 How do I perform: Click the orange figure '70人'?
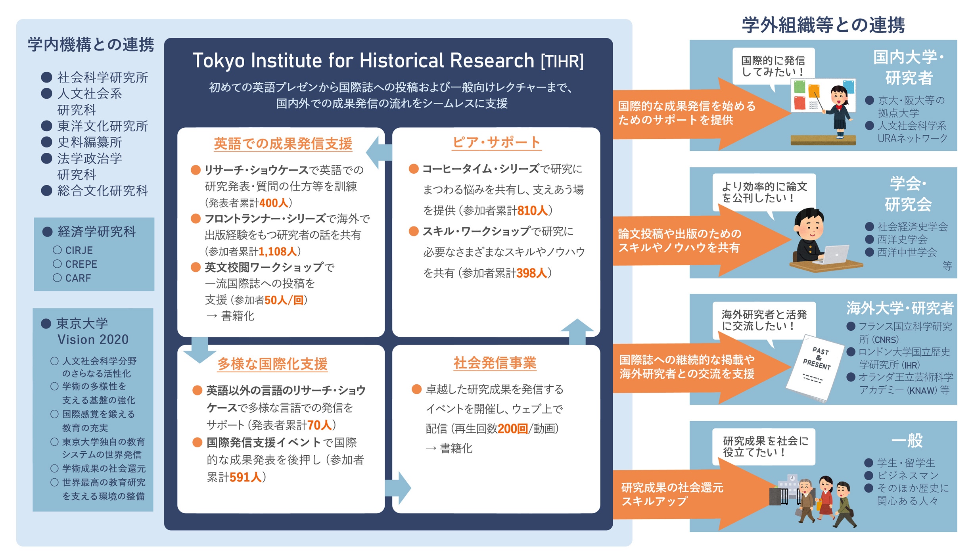click(320, 425)
